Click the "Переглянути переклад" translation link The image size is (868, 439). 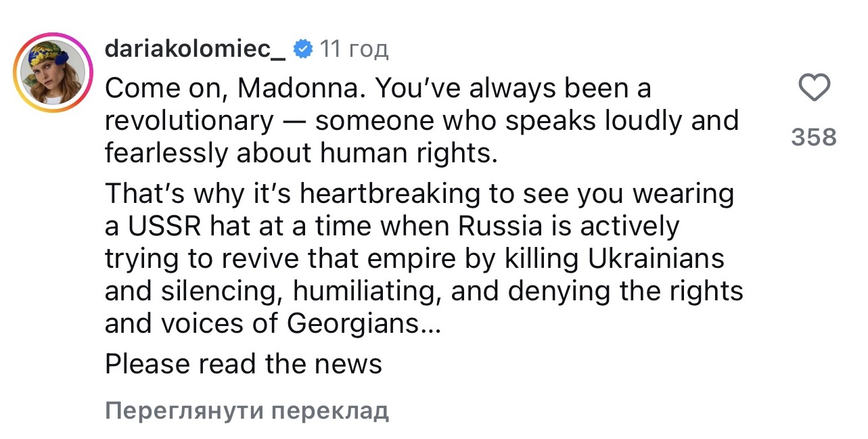247,411
